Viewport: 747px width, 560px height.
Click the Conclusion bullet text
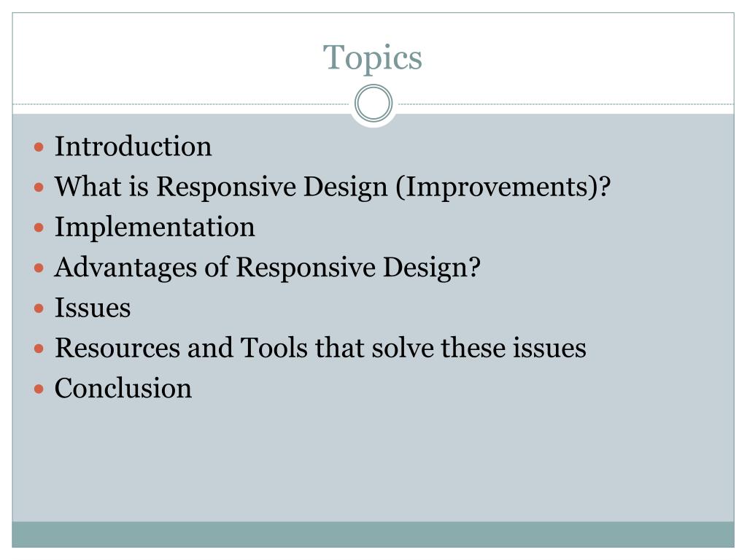pyautogui.click(x=123, y=388)
